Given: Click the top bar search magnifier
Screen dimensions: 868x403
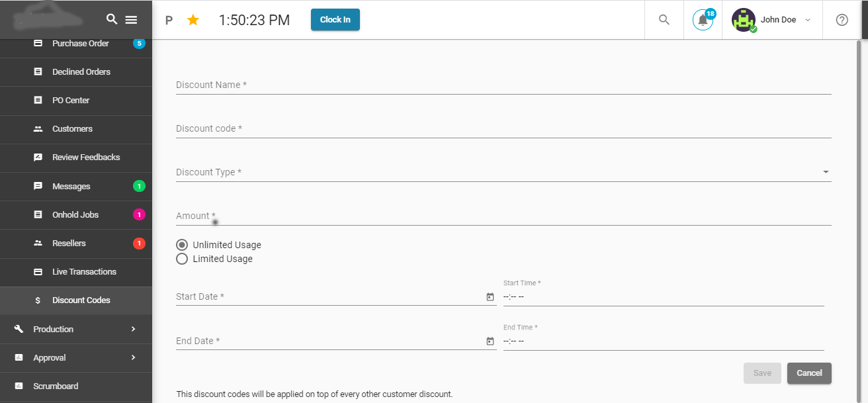Looking at the screenshot, I should [x=664, y=20].
